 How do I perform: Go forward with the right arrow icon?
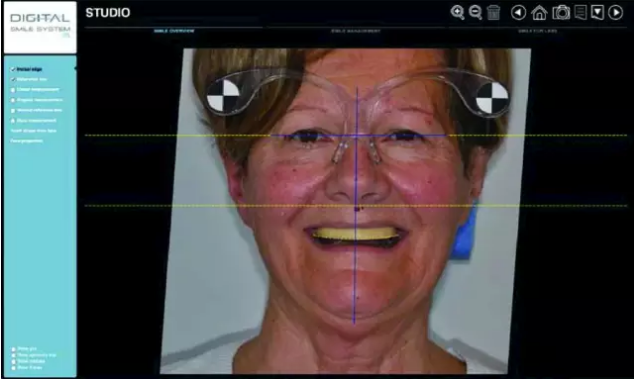coord(615,13)
